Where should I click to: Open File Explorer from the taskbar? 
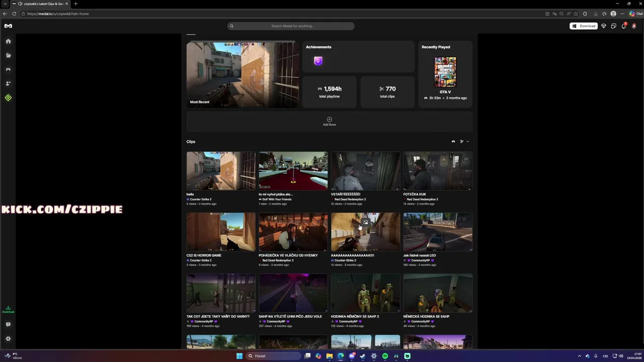coord(330,356)
